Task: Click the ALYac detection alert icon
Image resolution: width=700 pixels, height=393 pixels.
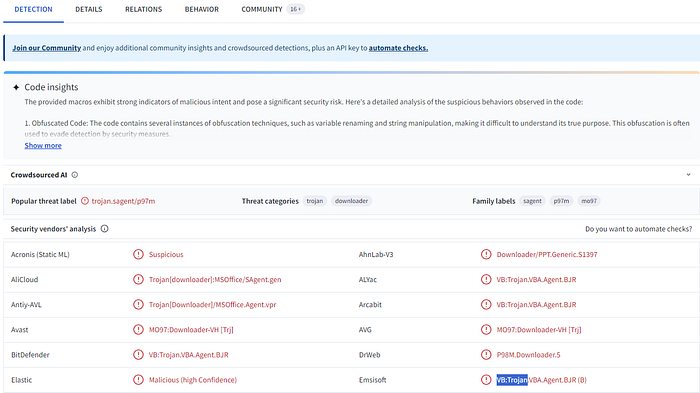Action: [x=486, y=280]
